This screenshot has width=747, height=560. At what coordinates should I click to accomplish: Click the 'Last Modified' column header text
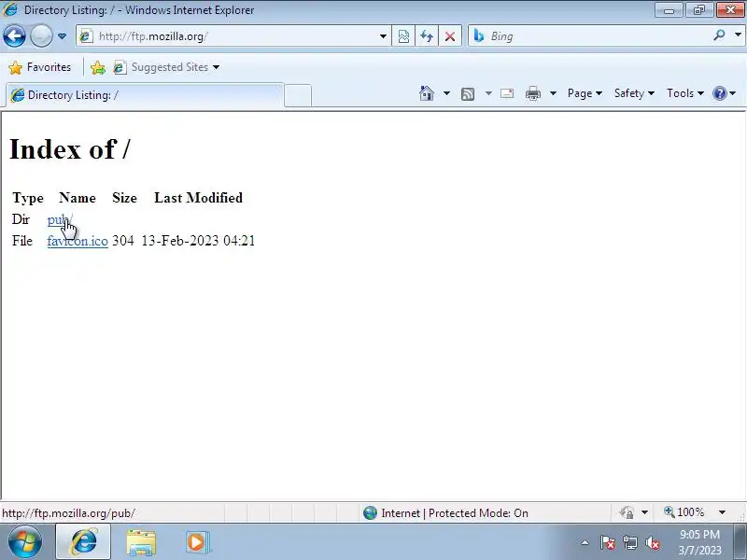pos(198,198)
